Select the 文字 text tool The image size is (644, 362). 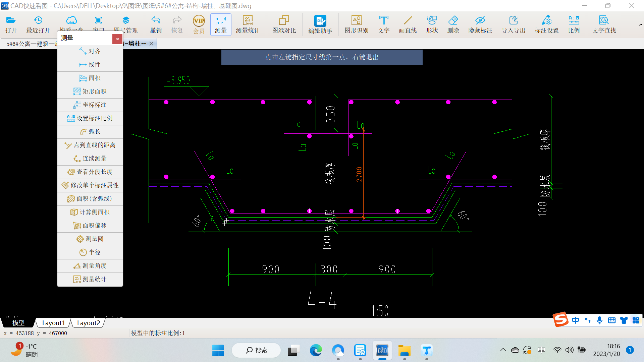coord(384,25)
